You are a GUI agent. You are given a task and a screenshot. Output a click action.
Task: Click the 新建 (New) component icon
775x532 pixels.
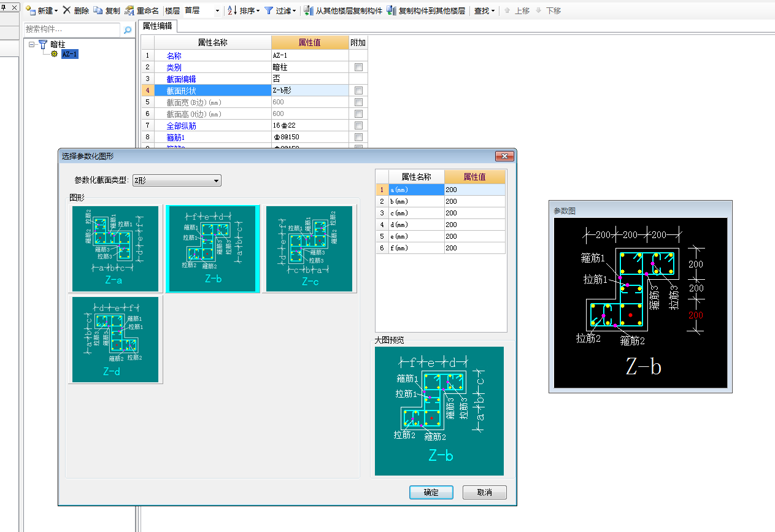(30, 10)
